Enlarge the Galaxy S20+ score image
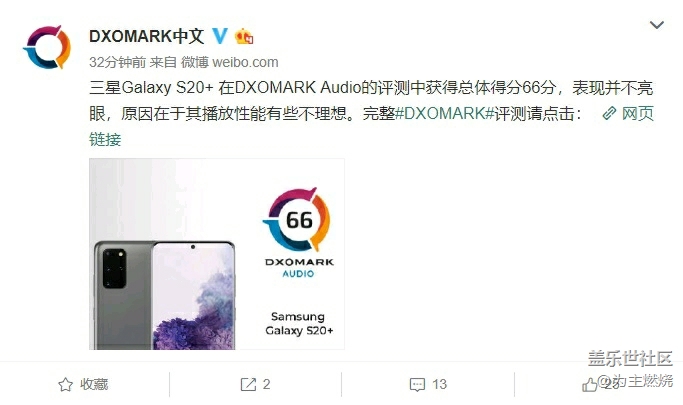 (217, 254)
